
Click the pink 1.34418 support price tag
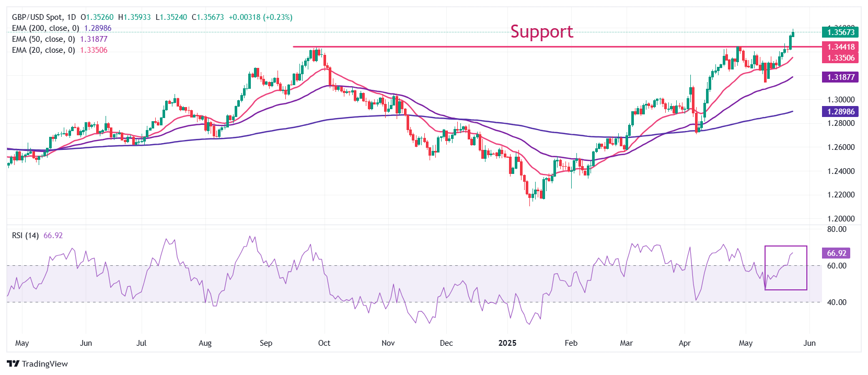coord(840,47)
